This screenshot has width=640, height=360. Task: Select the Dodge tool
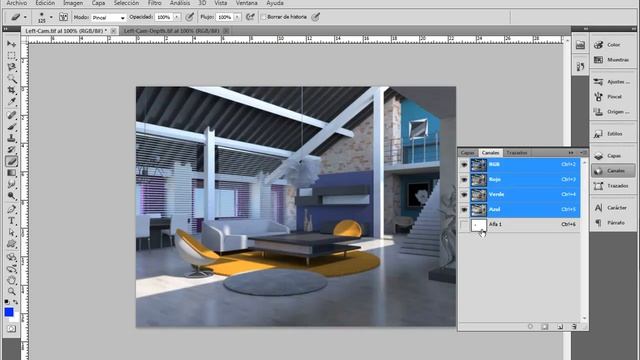point(11,196)
